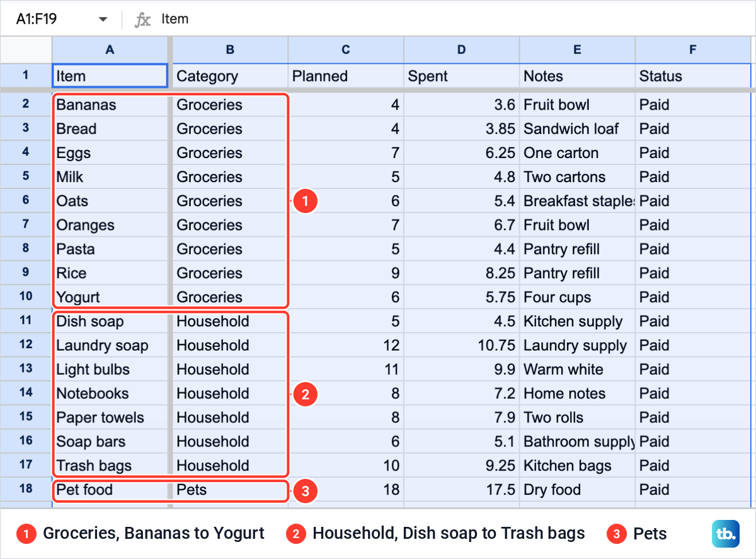Select the Bananas cell

click(110, 105)
